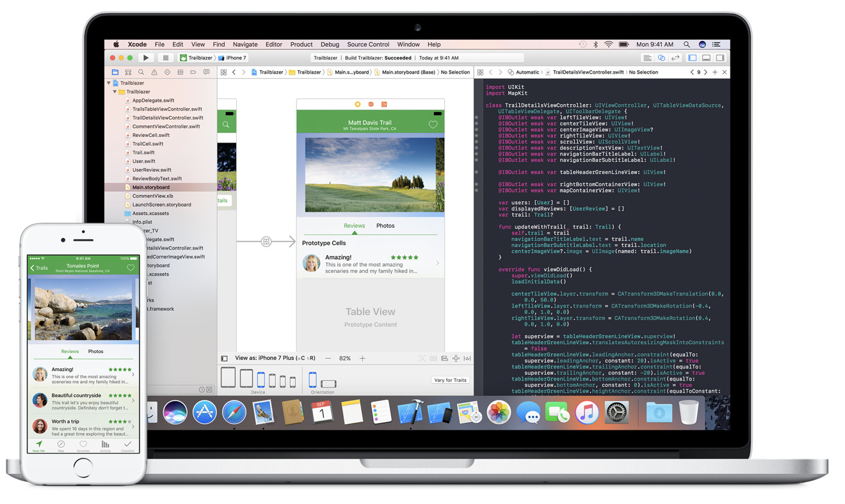Go to next counterpart arrow after 9
The height and width of the screenshot is (504, 845).
point(705,72)
